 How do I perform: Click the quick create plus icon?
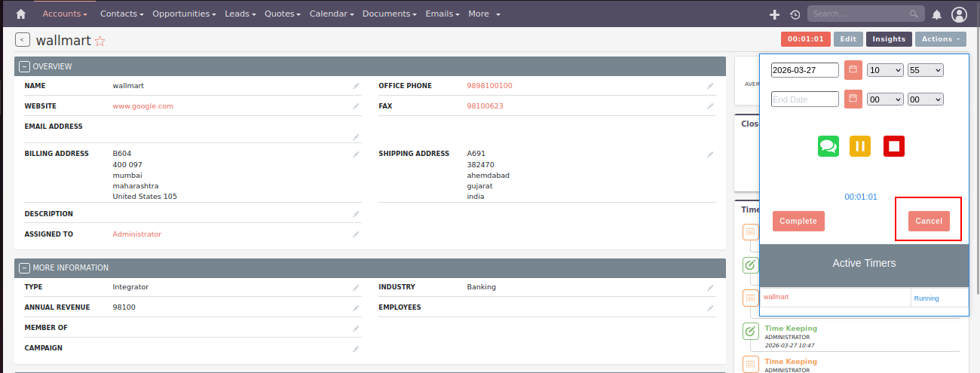tap(774, 14)
